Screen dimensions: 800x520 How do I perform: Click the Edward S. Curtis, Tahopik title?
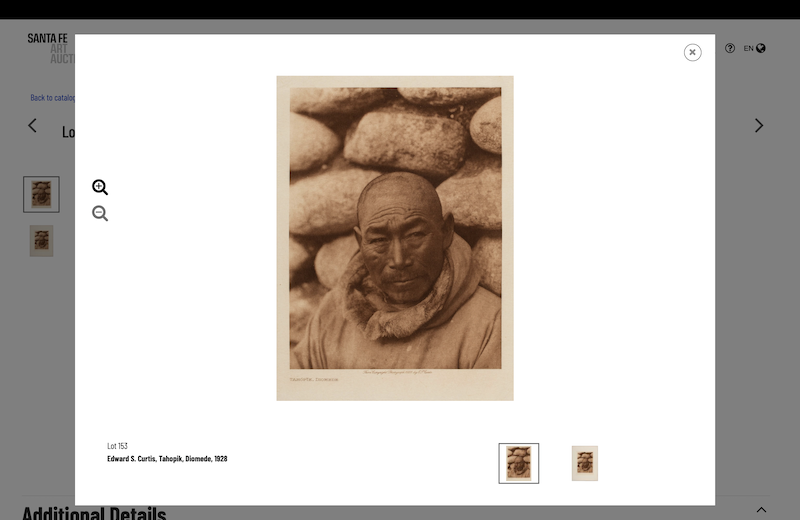167,459
